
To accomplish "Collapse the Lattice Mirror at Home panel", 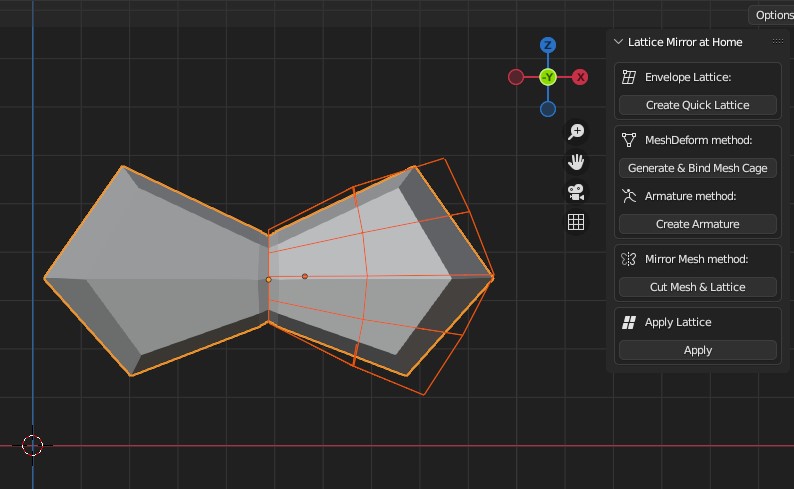I will [x=618, y=42].
